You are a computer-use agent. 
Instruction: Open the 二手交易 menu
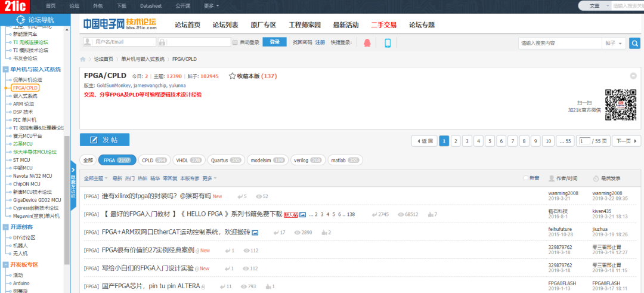(x=383, y=24)
